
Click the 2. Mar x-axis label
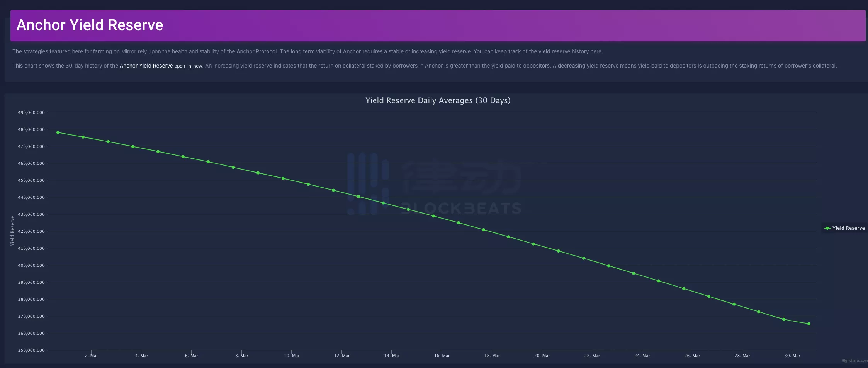(x=92, y=356)
